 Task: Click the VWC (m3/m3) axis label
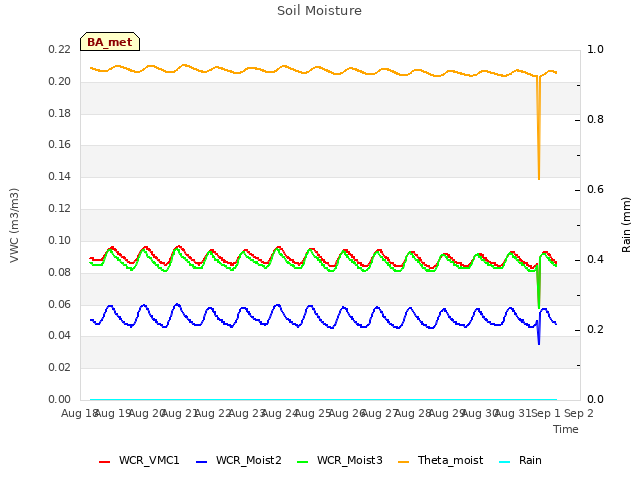pos(14,225)
